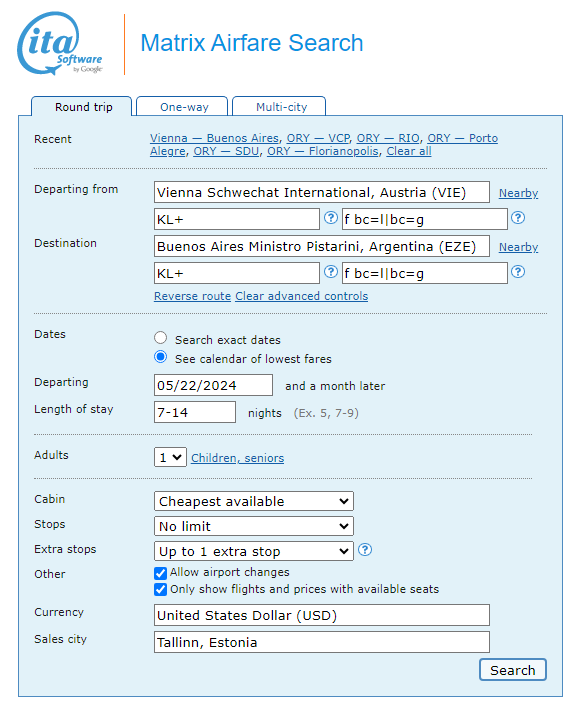The image size is (573, 703).
Task: Open help icon beside destination routing codes
Action: click(331, 272)
